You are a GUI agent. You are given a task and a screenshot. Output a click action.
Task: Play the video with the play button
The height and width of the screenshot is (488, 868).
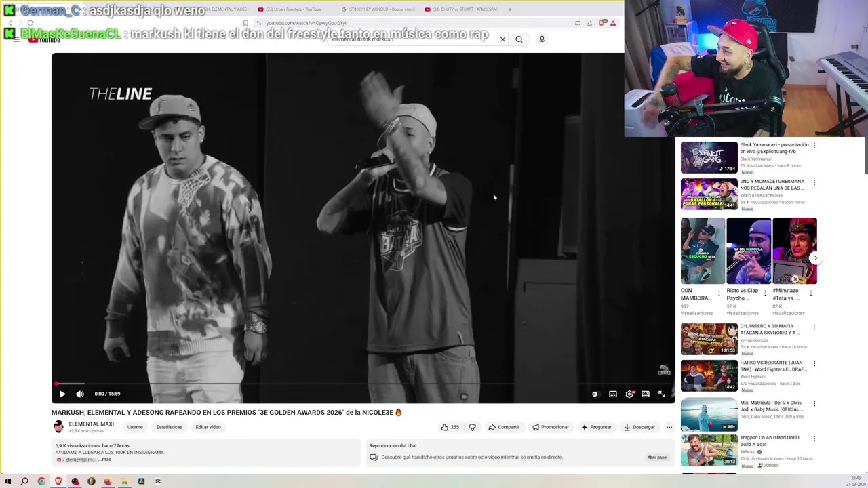(x=62, y=394)
